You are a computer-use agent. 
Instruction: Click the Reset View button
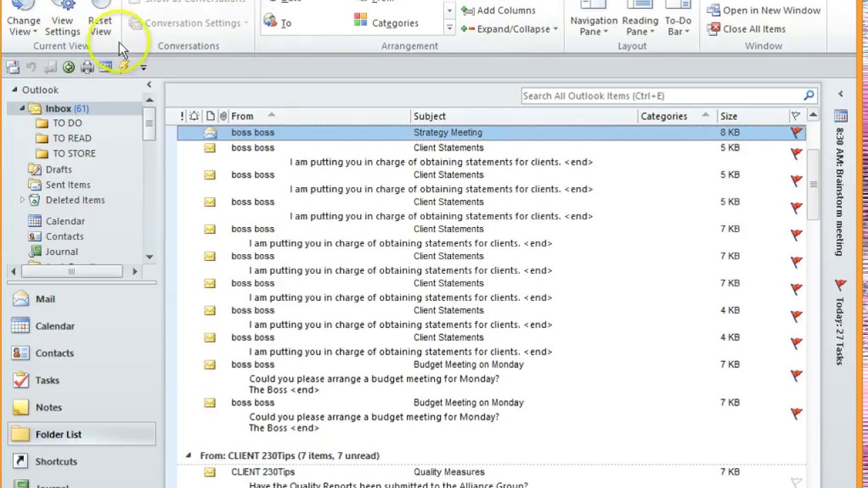pyautogui.click(x=100, y=19)
